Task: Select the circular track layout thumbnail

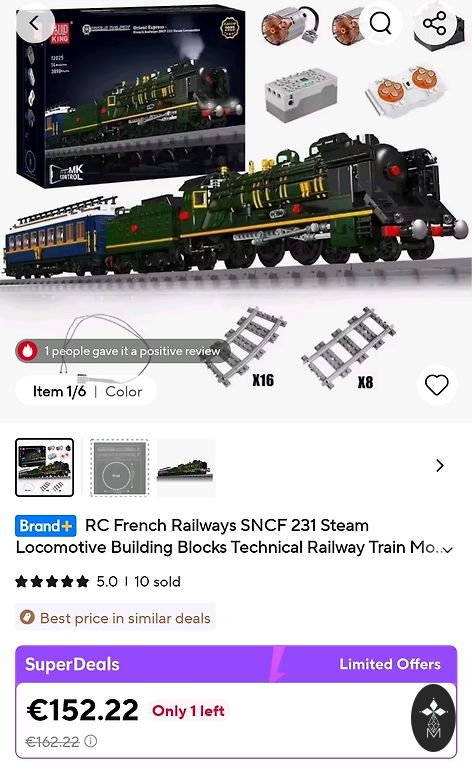Action: [x=119, y=468]
